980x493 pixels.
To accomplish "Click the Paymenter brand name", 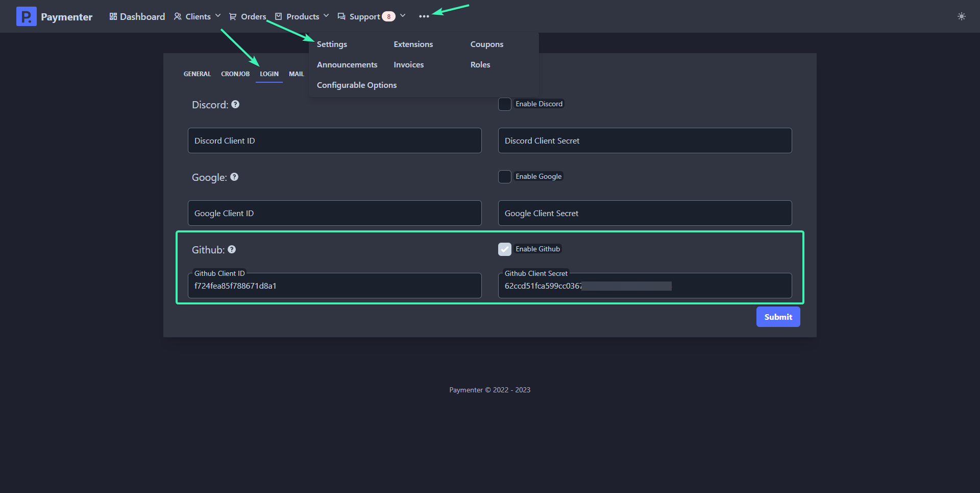I will tap(67, 17).
